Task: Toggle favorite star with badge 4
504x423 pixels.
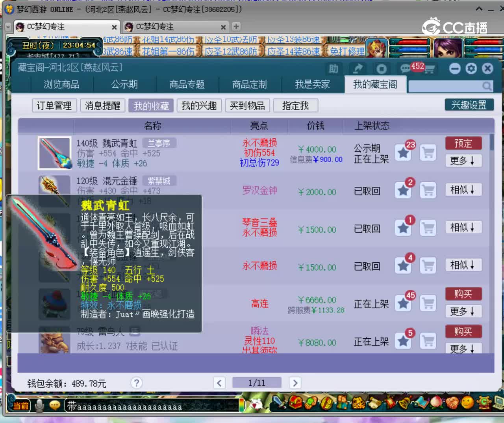Action: [403, 265]
